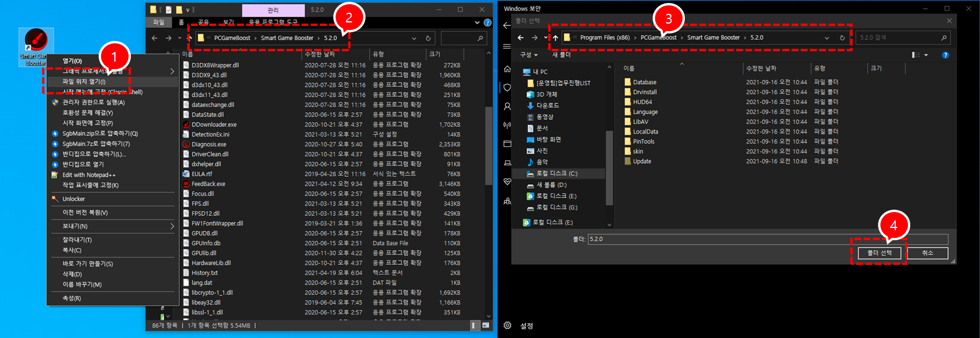Open Windows Security app browser control icon
This screenshot has height=338, width=980.
click(507, 144)
